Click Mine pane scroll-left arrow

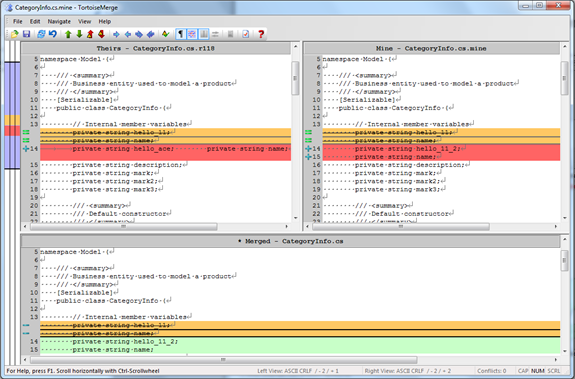coord(308,227)
